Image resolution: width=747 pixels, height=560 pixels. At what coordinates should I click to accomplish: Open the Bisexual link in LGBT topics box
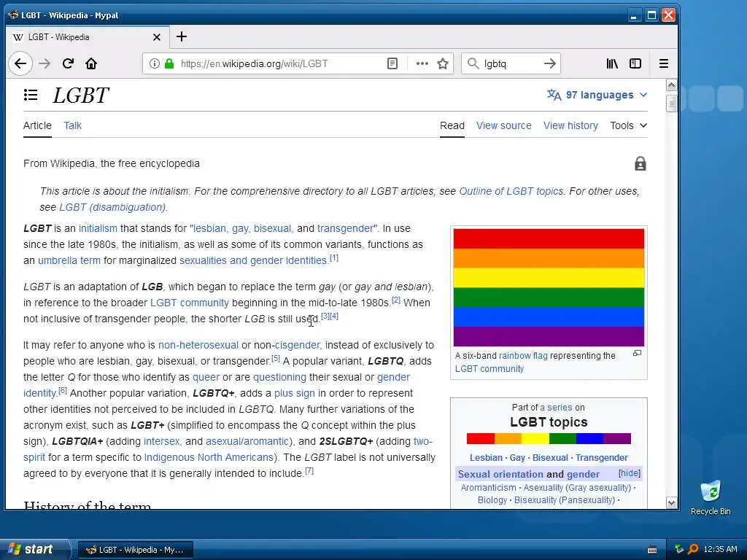pos(550,458)
